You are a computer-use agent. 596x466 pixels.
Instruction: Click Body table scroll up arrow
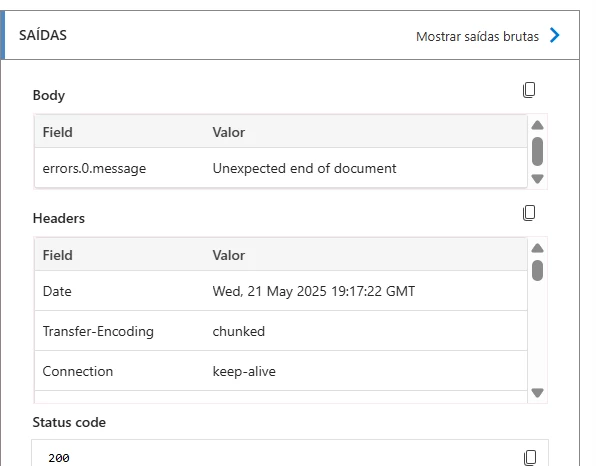537,125
